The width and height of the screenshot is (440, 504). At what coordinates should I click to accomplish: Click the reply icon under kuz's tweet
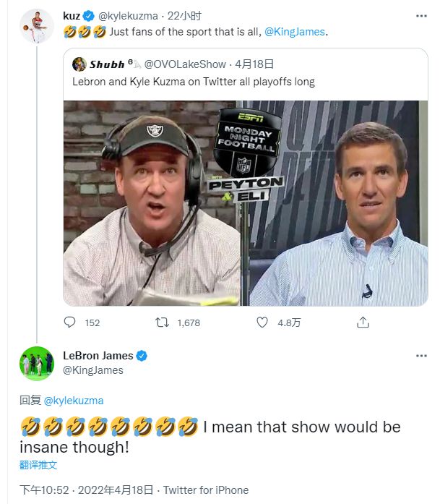pos(69,323)
